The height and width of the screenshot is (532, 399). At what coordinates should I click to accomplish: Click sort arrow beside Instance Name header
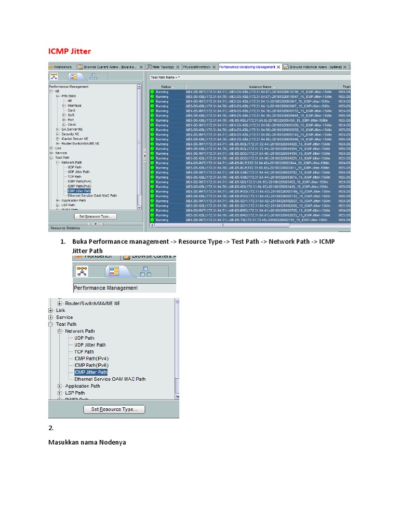(x=274, y=87)
